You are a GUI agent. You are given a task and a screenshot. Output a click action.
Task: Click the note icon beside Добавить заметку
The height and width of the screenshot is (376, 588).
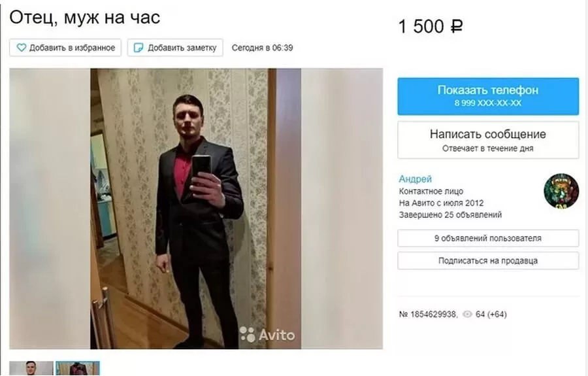click(139, 48)
